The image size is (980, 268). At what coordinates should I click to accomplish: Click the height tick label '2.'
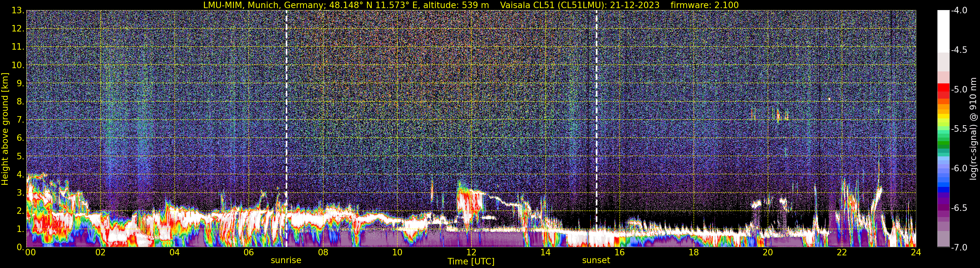pos(20,211)
